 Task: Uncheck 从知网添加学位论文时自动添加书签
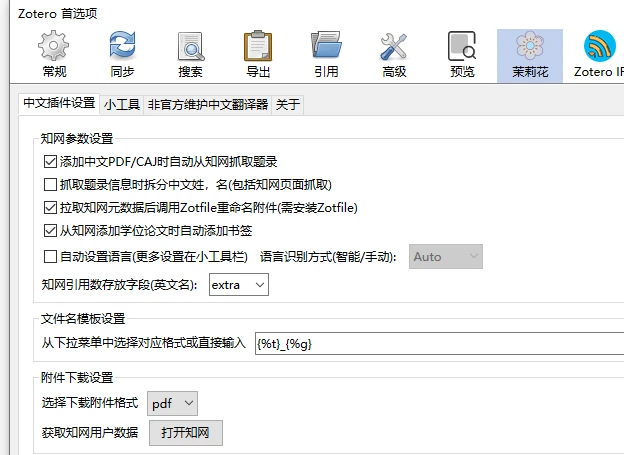tap(50, 231)
